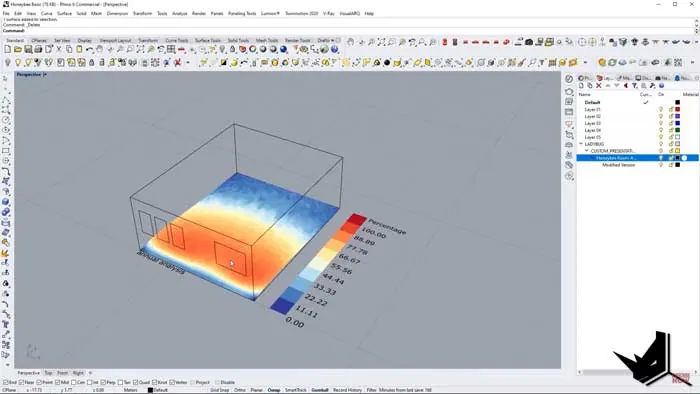Image resolution: width=700 pixels, height=394 pixels.
Task: Toggle the Near osnap checkbox
Action: [21, 382]
